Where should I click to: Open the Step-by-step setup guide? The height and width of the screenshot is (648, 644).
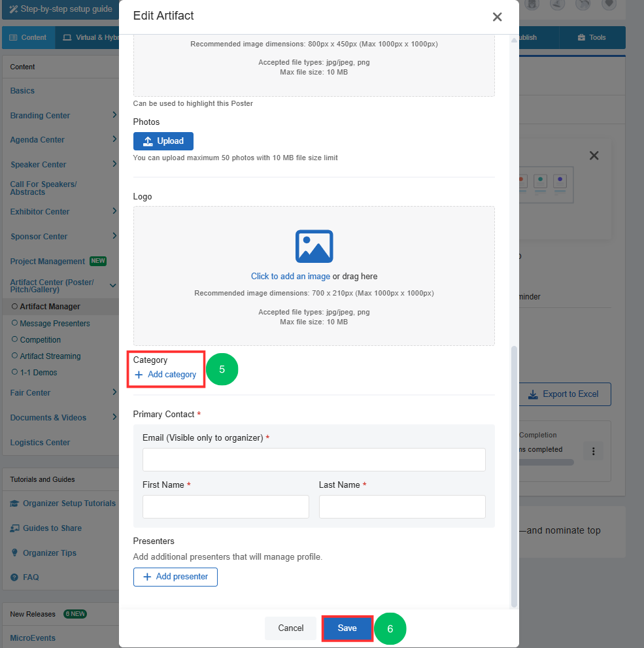61,9
